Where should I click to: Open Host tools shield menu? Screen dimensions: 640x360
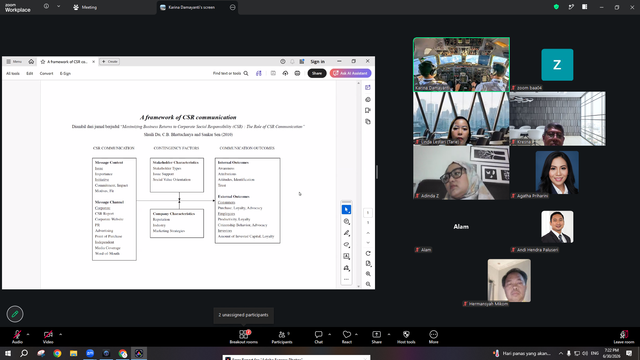tap(406, 337)
